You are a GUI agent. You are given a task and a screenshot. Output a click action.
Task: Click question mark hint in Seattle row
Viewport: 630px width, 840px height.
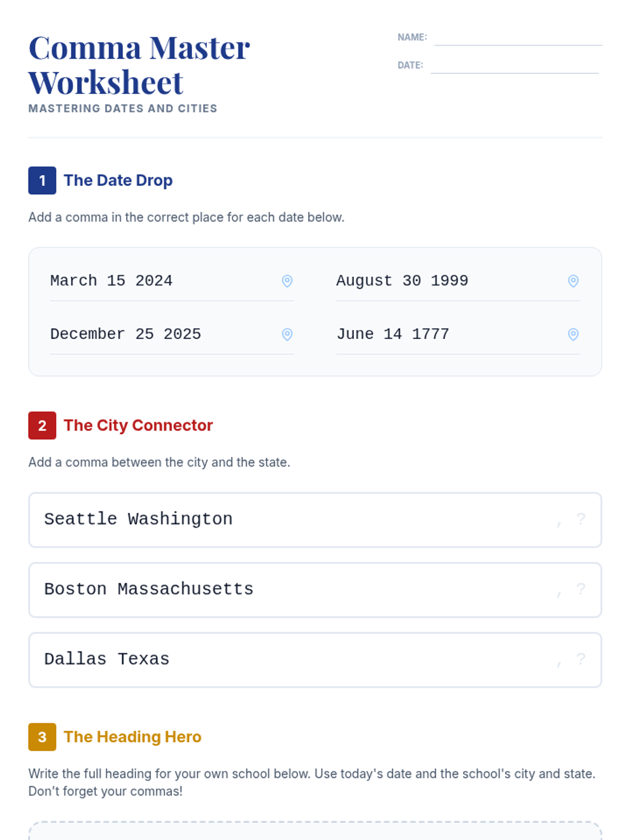(581, 519)
